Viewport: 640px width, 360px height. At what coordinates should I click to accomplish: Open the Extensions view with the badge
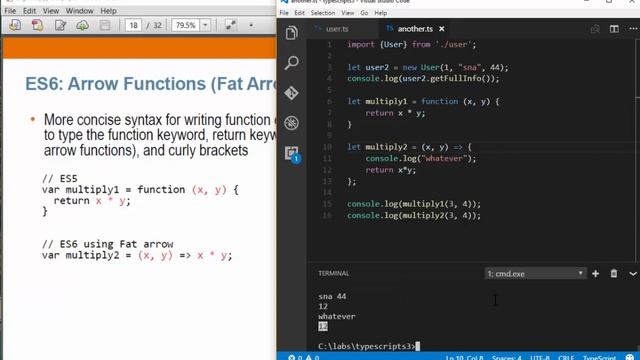pyautogui.click(x=292, y=154)
